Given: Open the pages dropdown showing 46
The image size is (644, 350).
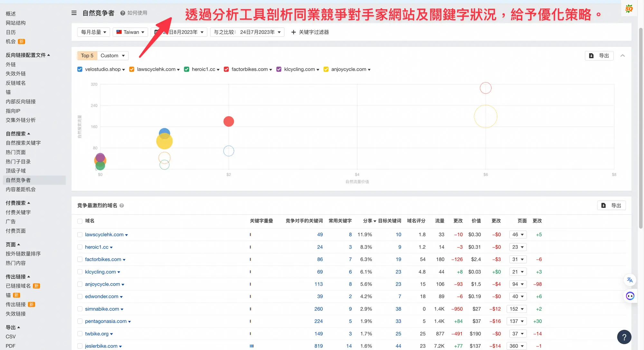Looking at the screenshot, I should [518, 235].
